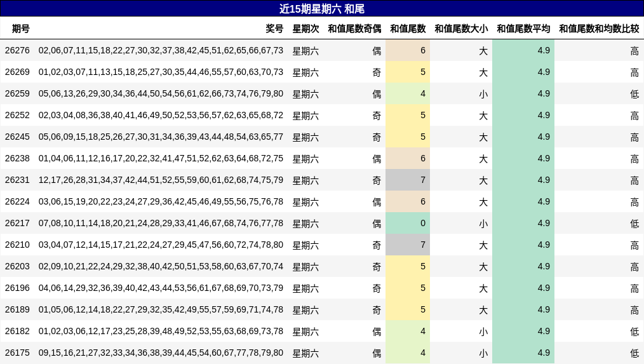Select issue number 26269
The image size is (644, 364).
click(x=17, y=72)
